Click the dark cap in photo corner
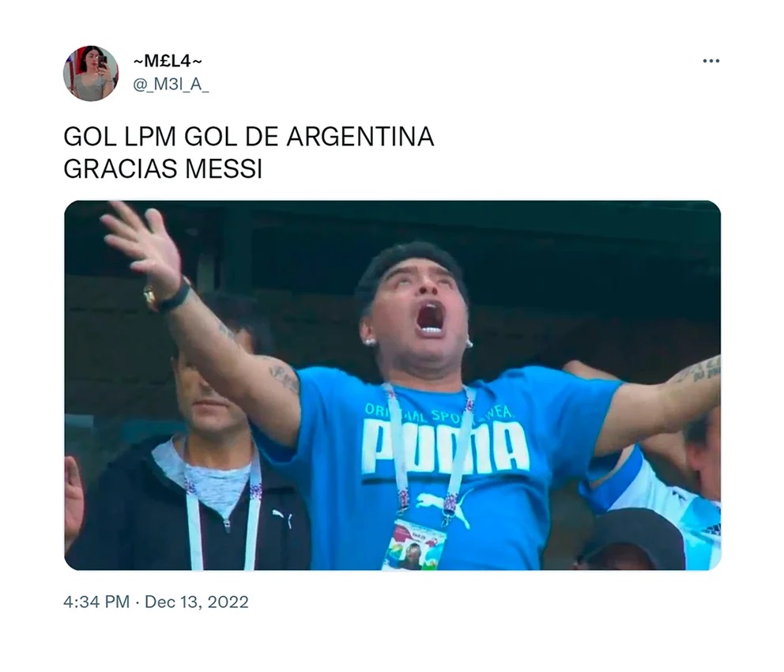This screenshot has height=672, width=784. 631,539
